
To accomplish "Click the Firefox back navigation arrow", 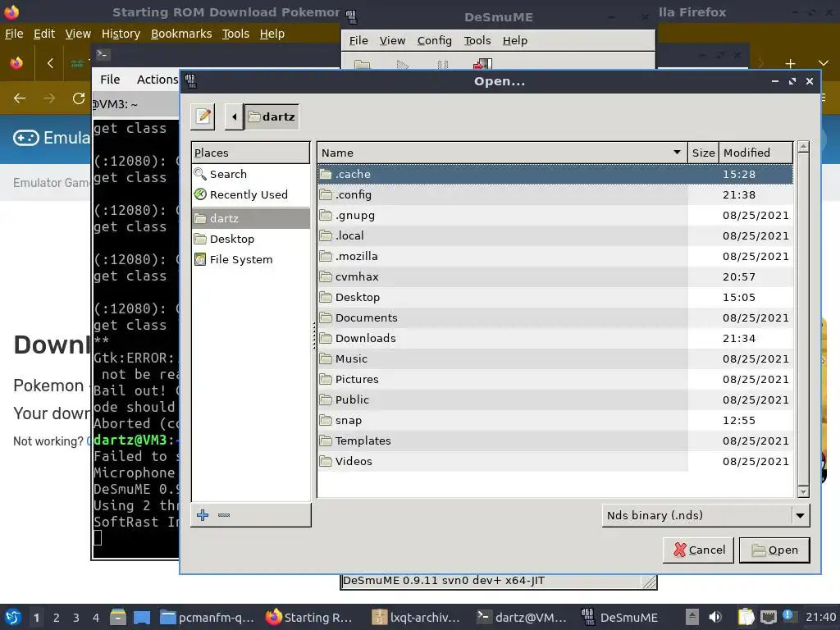I will click(20, 98).
